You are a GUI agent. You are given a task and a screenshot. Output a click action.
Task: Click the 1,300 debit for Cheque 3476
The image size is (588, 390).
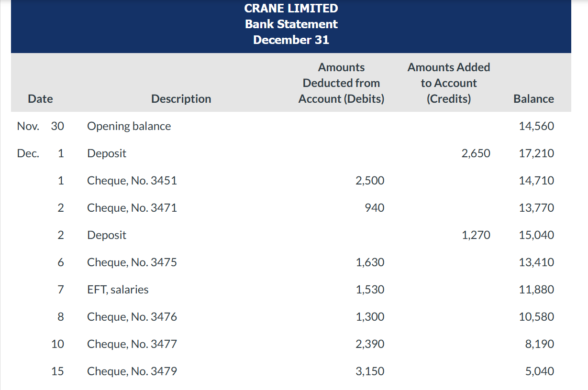(370, 317)
